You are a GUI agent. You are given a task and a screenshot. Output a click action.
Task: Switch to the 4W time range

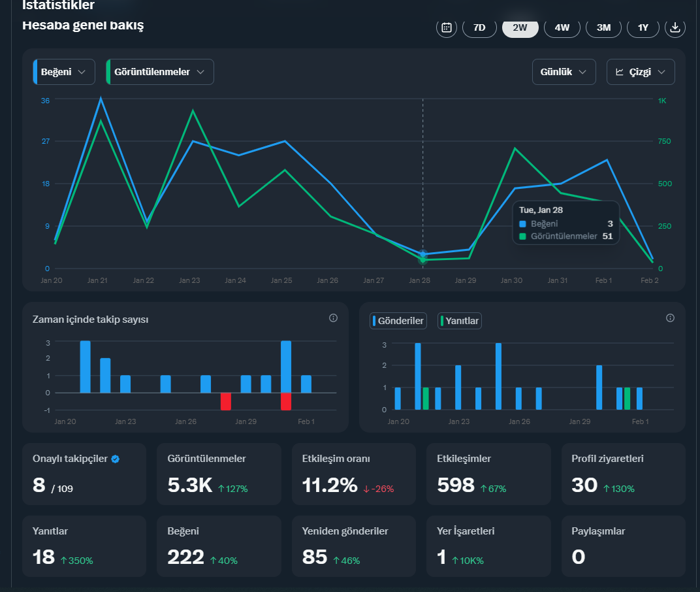click(x=562, y=27)
